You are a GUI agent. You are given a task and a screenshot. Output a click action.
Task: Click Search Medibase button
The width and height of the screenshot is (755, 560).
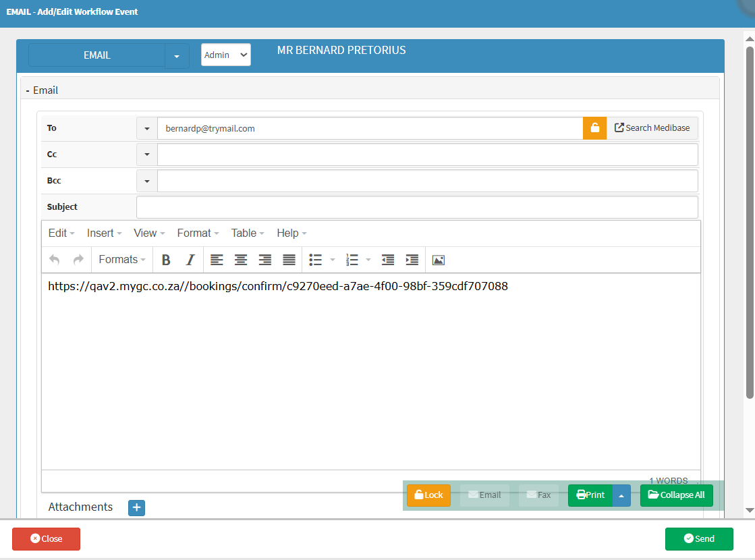tap(652, 128)
